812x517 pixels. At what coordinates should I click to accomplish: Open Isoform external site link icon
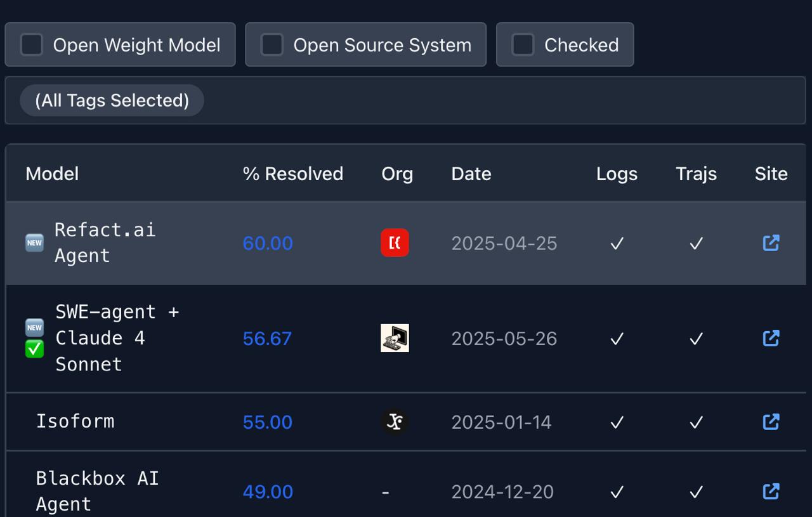pos(771,422)
